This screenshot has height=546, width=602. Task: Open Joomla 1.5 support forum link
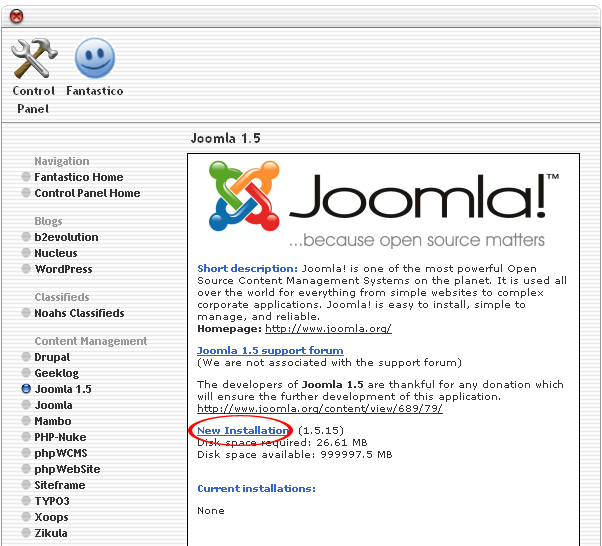[x=270, y=351]
